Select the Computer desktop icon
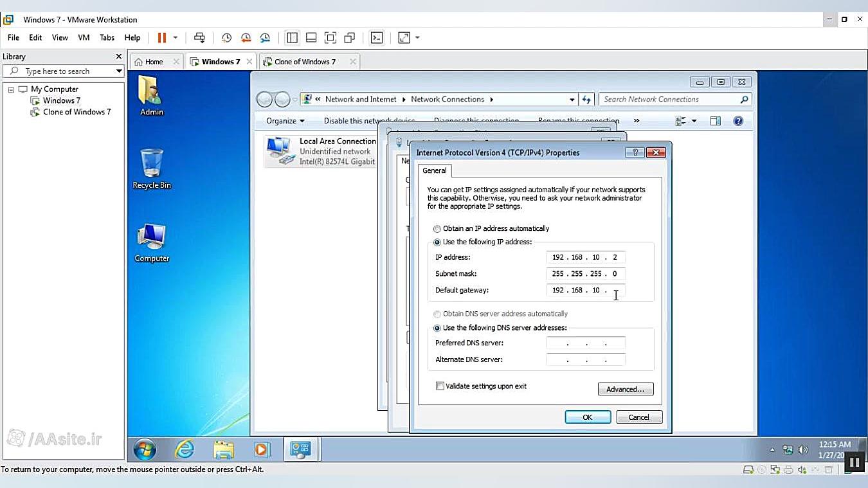The height and width of the screenshot is (488, 868). click(x=152, y=243)
